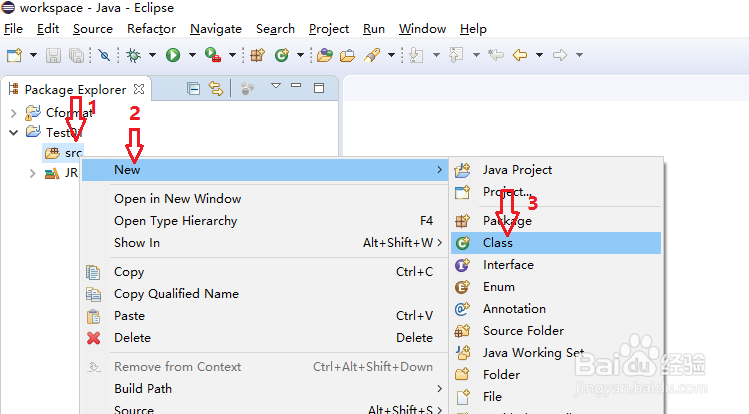Viewport: 749px width, 414px height.
Task: Expand the Cformat project node
Action: coord(13,113)
